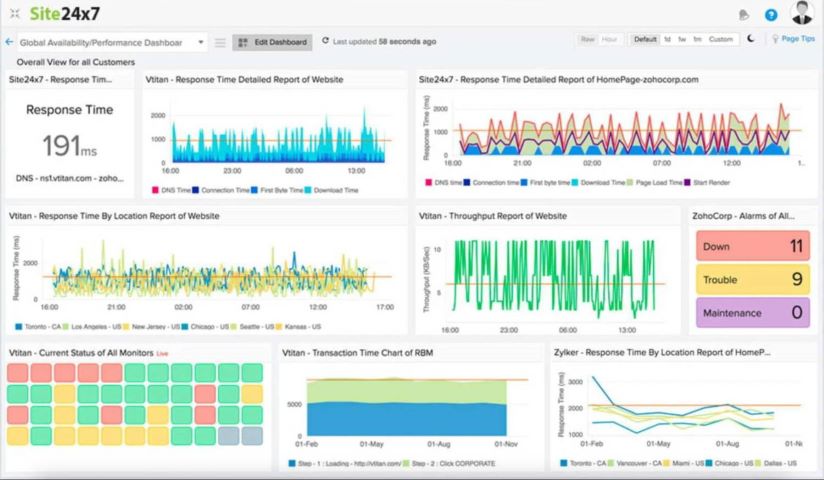The image size is (824, 480).
Task: Open the Maintenance alarms card showing 0
Action: [753, 313]
